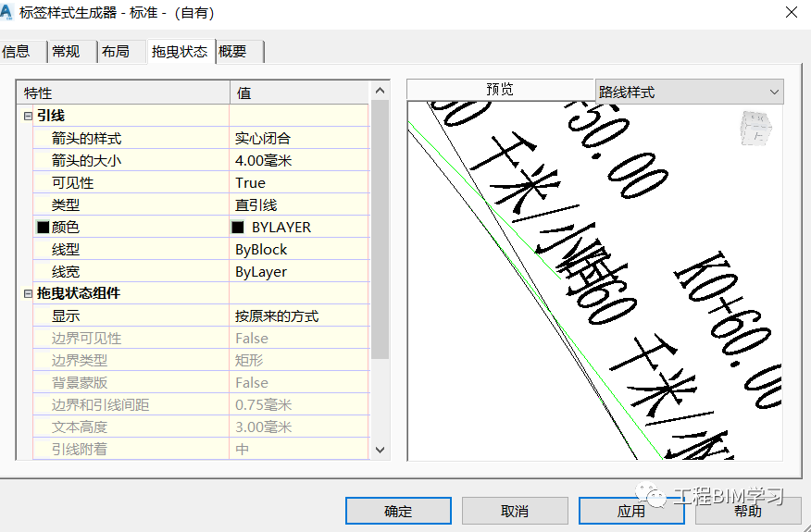Open the 路线样式 preview dropdown
Viewport: 811px width, 532px height.
tap(690, 92)
